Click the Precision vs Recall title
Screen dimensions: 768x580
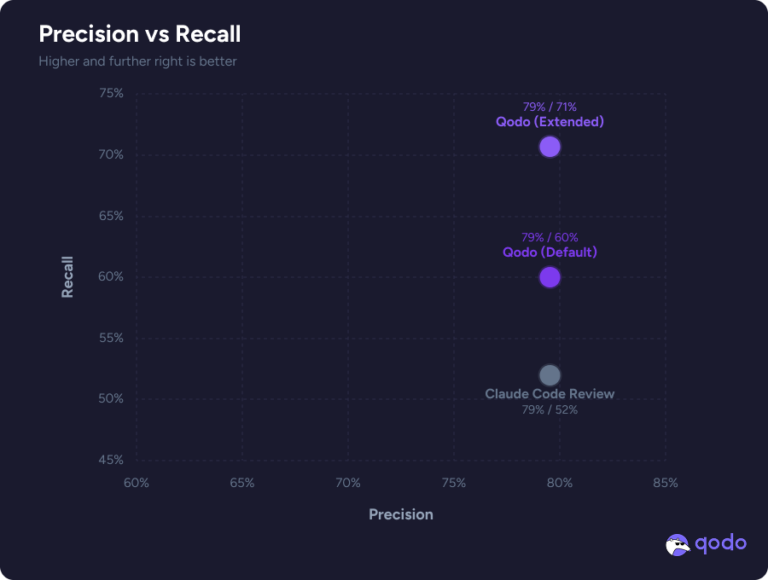tap(140, 34)
